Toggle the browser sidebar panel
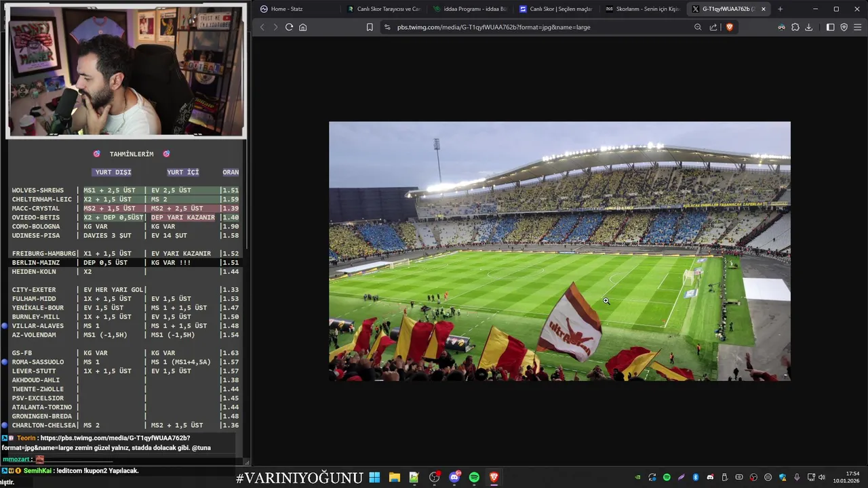Screen dimensions: 868x488 (x=830, y=27)
